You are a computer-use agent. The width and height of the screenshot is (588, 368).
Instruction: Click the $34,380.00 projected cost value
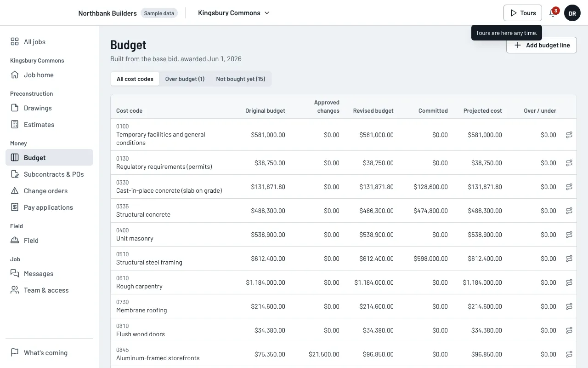[486, 330]
